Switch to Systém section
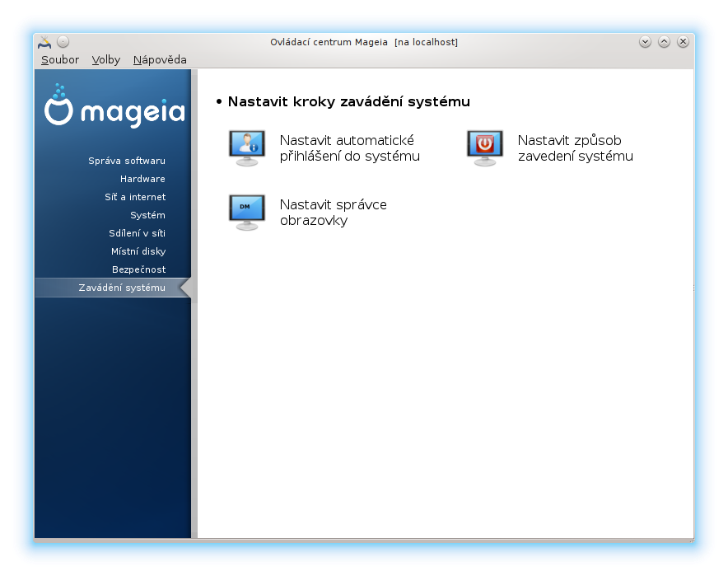Image resolution: width=728 pixels, height=576 pixels. tap(147, 215)
